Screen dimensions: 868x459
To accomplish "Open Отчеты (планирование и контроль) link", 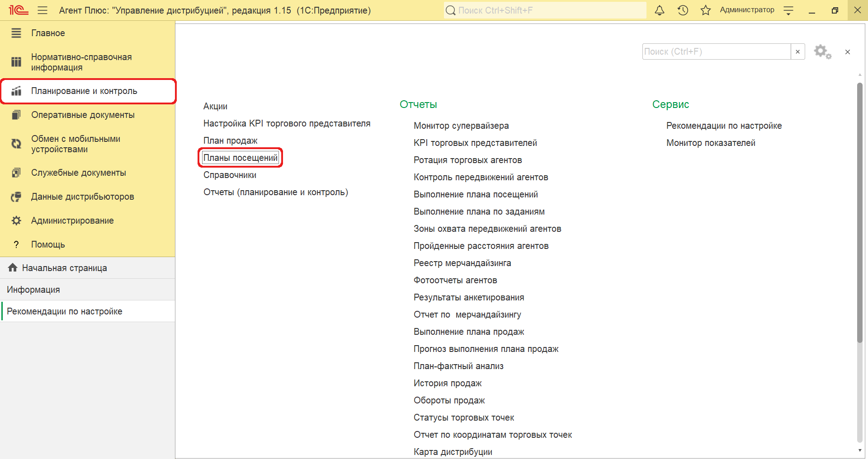I will coord(276,192).
